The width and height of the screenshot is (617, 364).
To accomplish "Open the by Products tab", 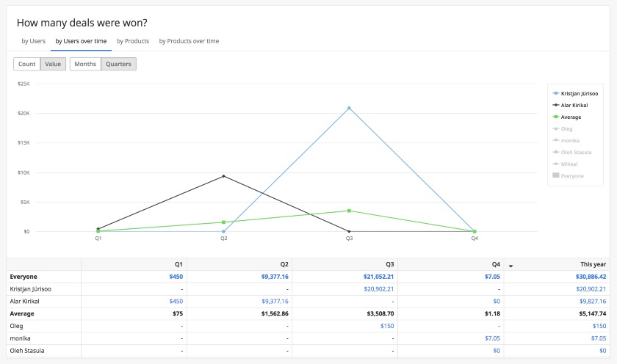I will pyautogui.click(x=133, y=41).
